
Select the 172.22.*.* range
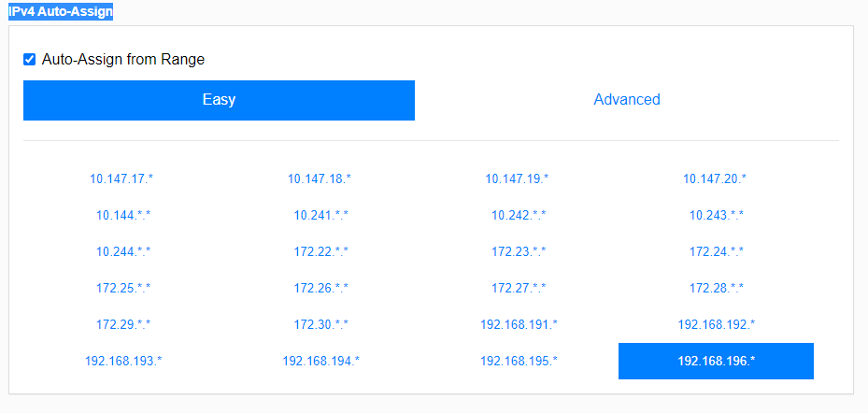pyautogui.click(x=320, y=251)
